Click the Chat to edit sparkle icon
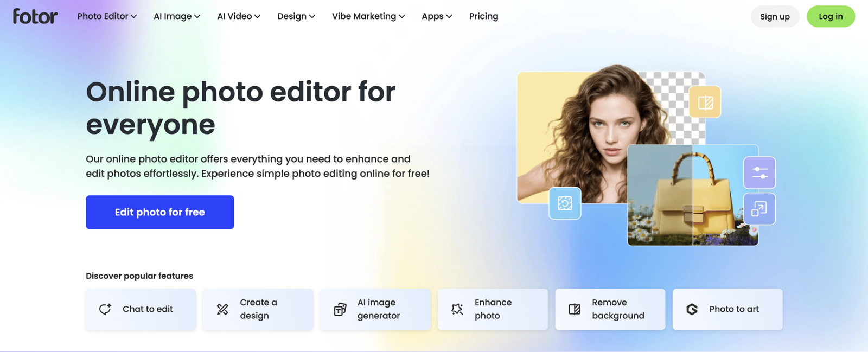Screen dimensions: 868x352 click(x=105, y=309)
